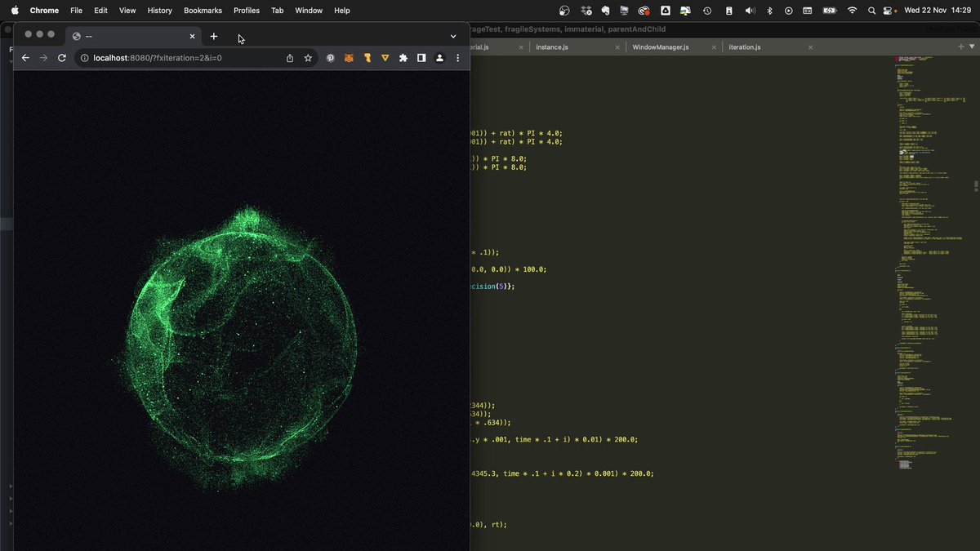Open the Tab menu

[278, 11]
